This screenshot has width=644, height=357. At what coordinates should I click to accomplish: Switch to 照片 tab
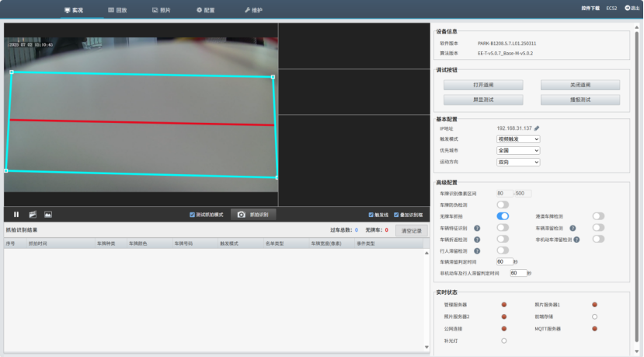tap(162, 10)
